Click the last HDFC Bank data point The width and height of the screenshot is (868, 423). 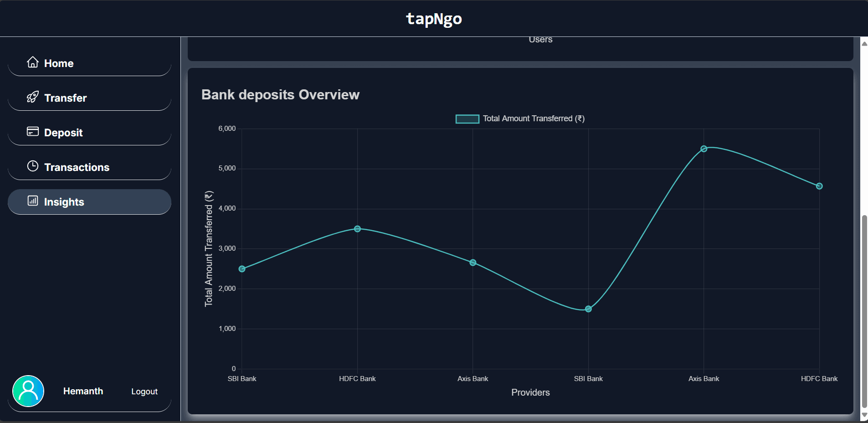pyautogui.click(x=819, y=186)
